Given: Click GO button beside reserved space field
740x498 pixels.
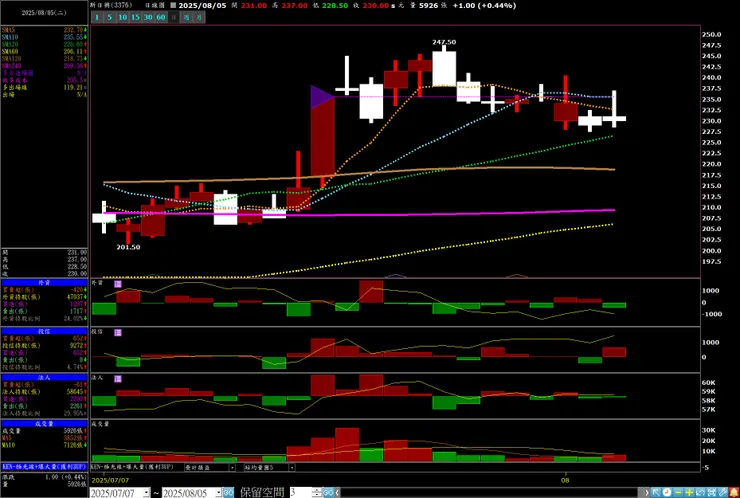Looking at the screenshot, I should click(x=328, y=493).
